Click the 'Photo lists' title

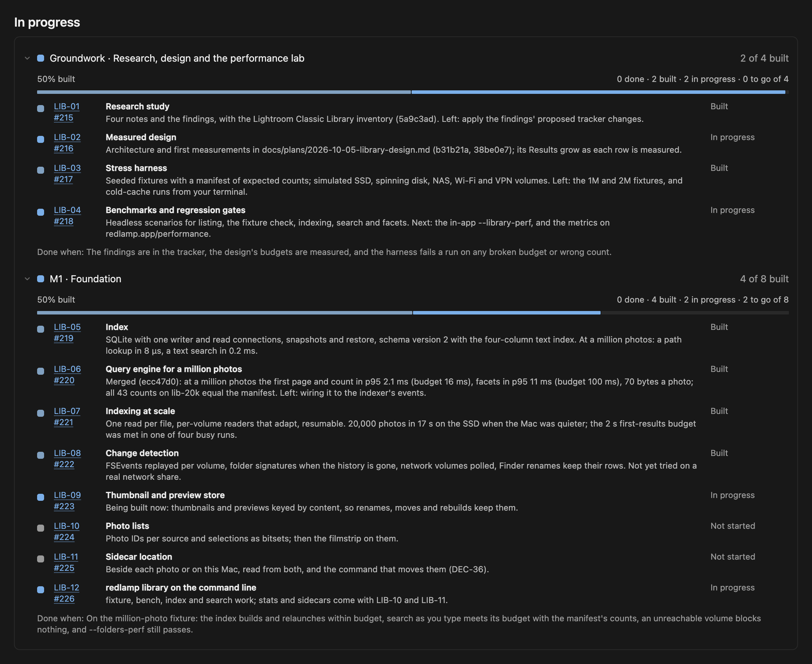coord(127,526)
